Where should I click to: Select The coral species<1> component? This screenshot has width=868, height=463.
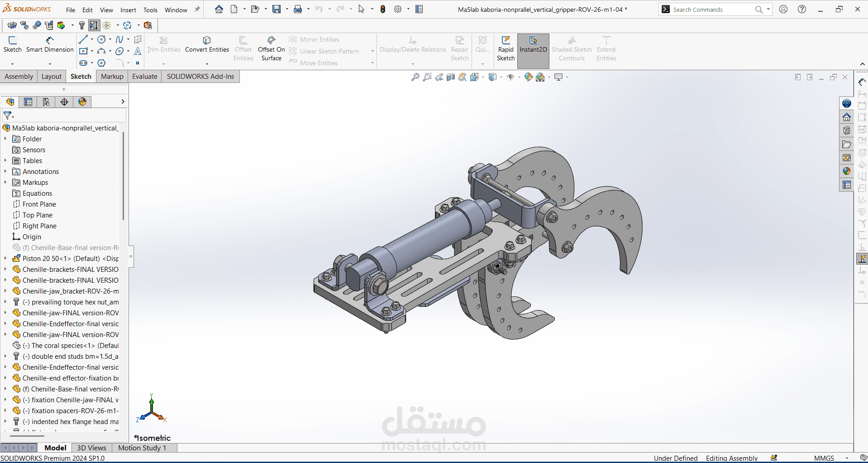[x=66, y=346]
